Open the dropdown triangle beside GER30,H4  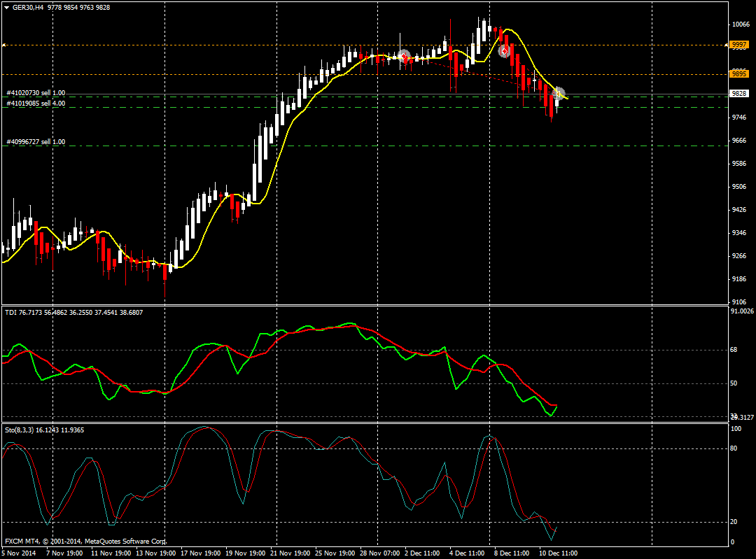pos(6,7)
